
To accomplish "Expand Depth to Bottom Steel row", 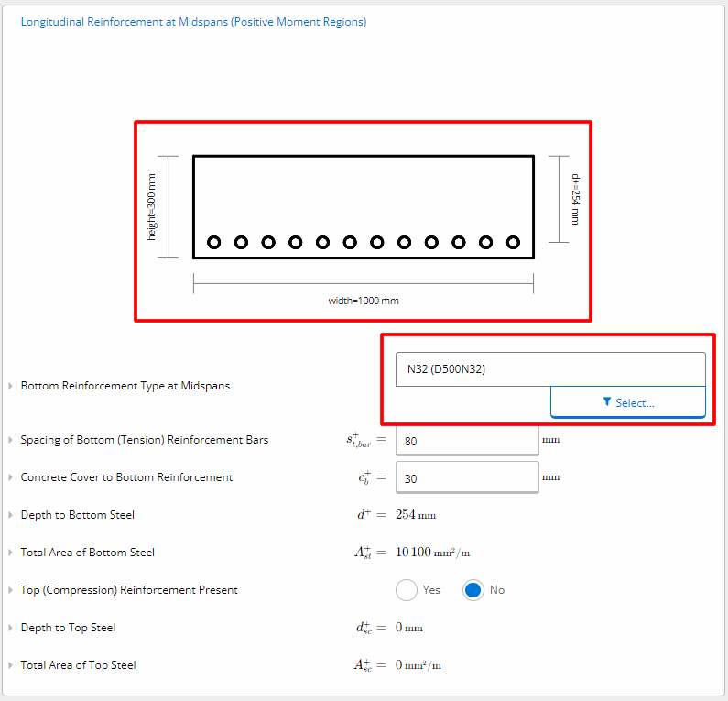I will point(10,515).
